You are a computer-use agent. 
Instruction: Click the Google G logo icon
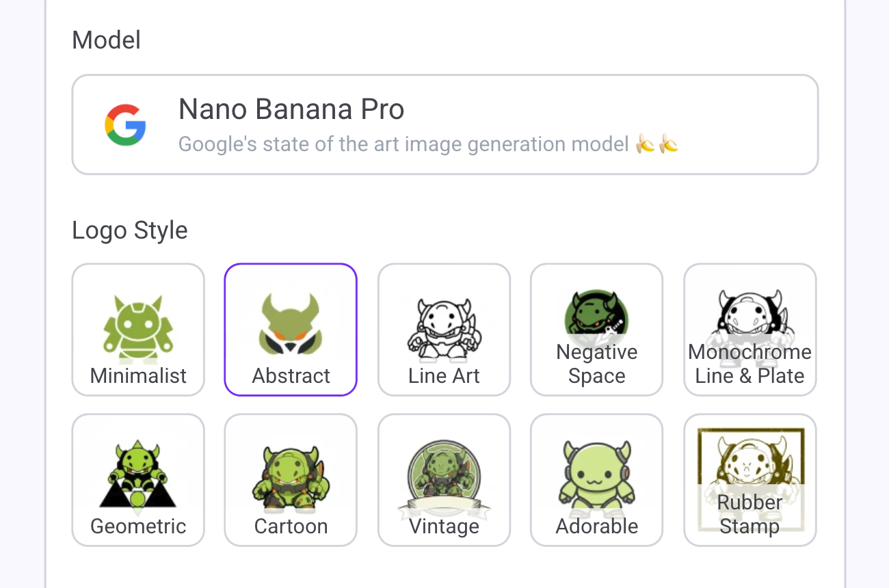click(x=125, y=124)
